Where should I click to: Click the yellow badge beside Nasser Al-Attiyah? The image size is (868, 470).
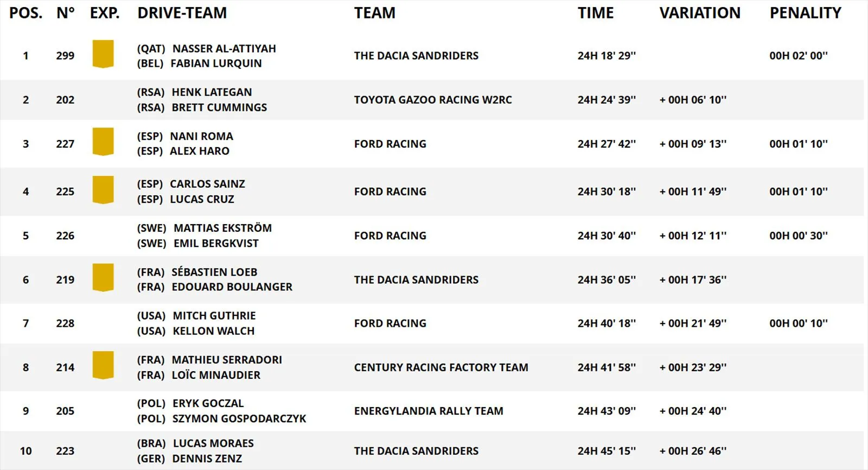pos(103,54)
